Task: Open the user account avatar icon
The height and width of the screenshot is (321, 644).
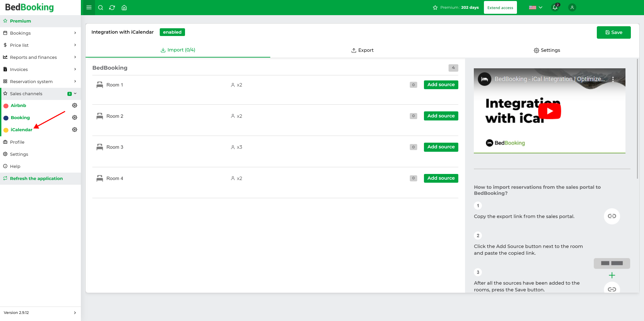Action: pos(572,7)
